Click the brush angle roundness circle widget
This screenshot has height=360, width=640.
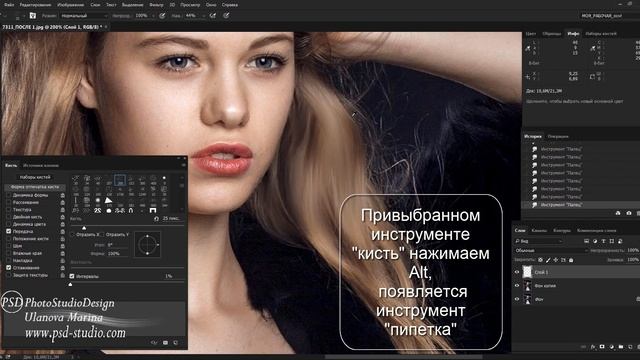[x=147, y=244]
